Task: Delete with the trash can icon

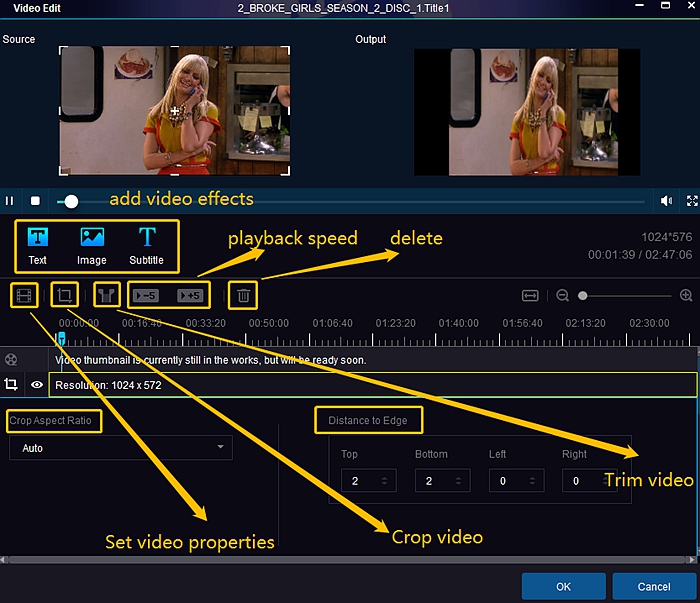Action: click(243, 295)
